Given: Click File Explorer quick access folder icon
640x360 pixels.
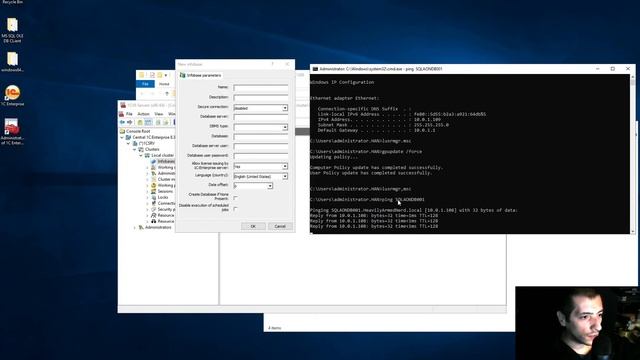Looking at the screenshot, I should point(142,75).
